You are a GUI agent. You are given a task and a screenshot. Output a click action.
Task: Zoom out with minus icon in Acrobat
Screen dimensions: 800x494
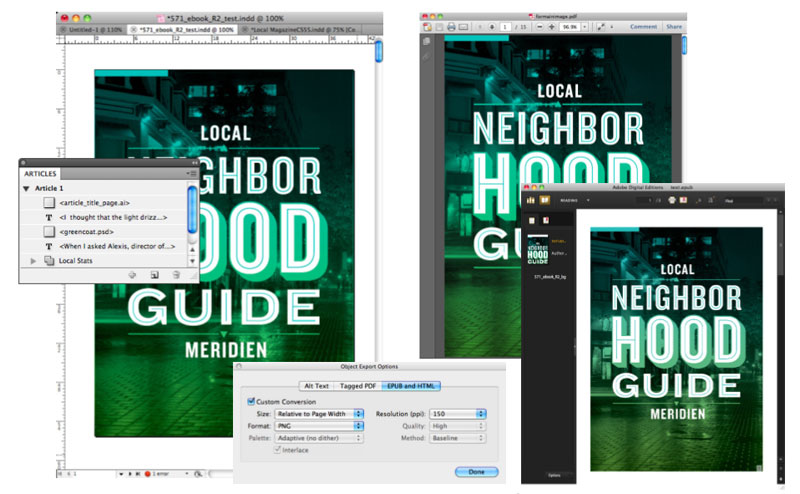pos(539,27)
